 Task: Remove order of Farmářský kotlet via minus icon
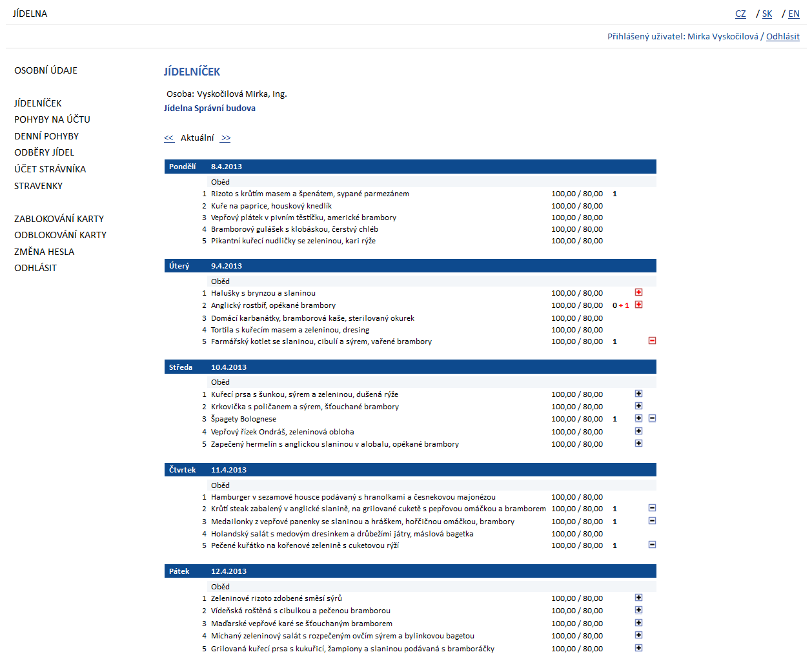pos(652,341)
